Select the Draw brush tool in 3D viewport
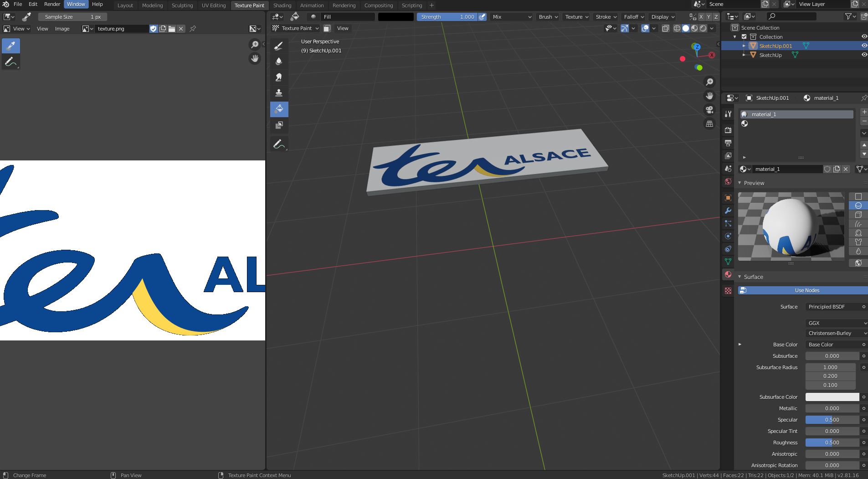The width and height of the screenshot is (868, 479). (279, 46)
